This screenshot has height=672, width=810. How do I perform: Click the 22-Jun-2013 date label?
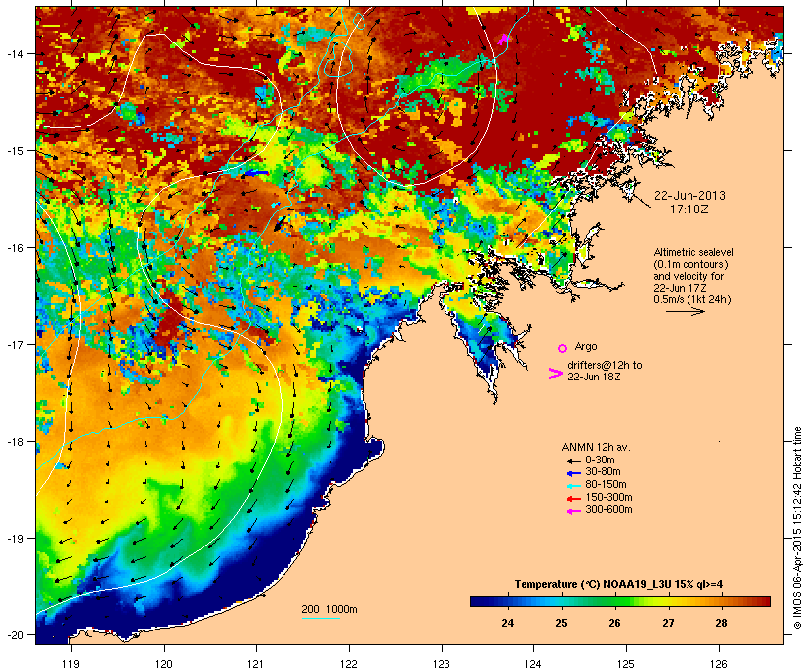pos(689,196)
